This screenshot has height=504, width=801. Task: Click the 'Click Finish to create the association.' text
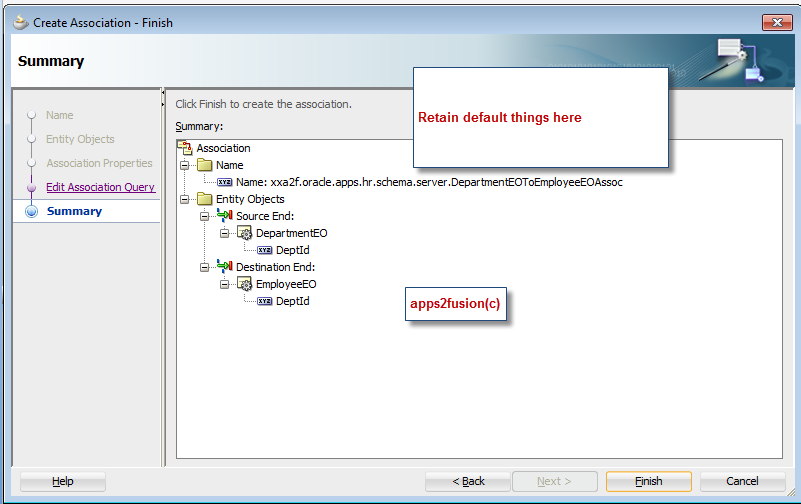pos(264,104)
